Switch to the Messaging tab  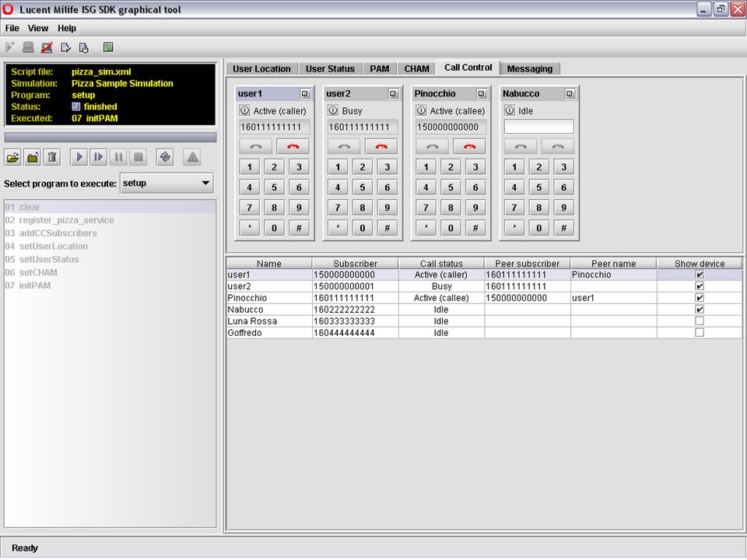(x=529, y=68)
